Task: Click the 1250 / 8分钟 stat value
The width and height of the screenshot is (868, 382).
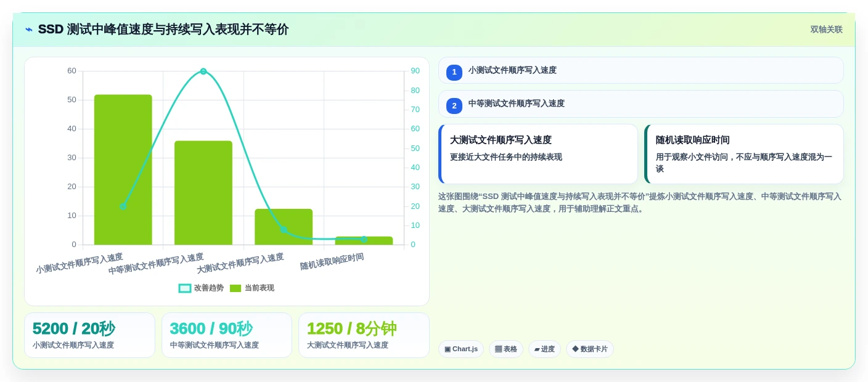Action: click(351, 328)
